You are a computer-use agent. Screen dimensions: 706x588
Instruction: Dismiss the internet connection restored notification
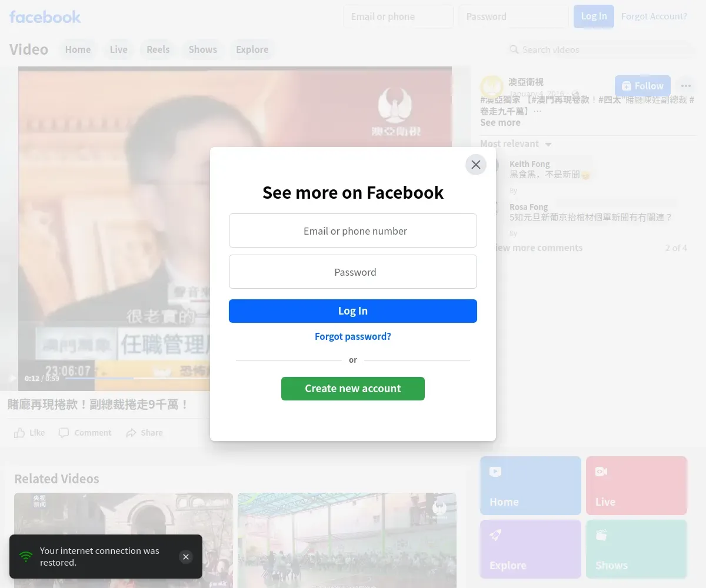click(186, 557)
